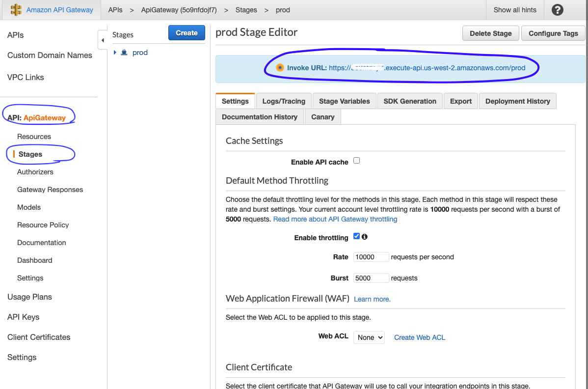Screen dimensions: 588x389
Task: Open the bottom Settings sidebar item
Action: tap(22, 358)
